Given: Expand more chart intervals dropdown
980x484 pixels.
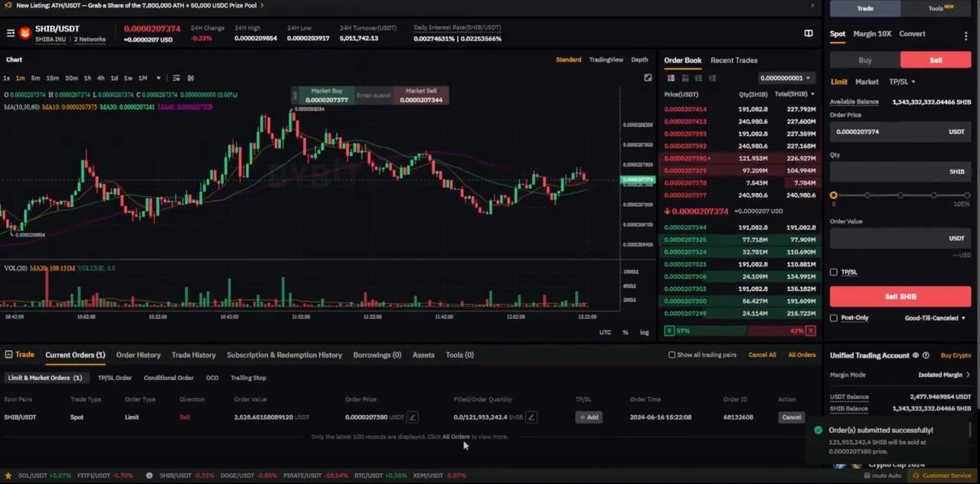Looking at the screenshot, I should pos(158,77).
